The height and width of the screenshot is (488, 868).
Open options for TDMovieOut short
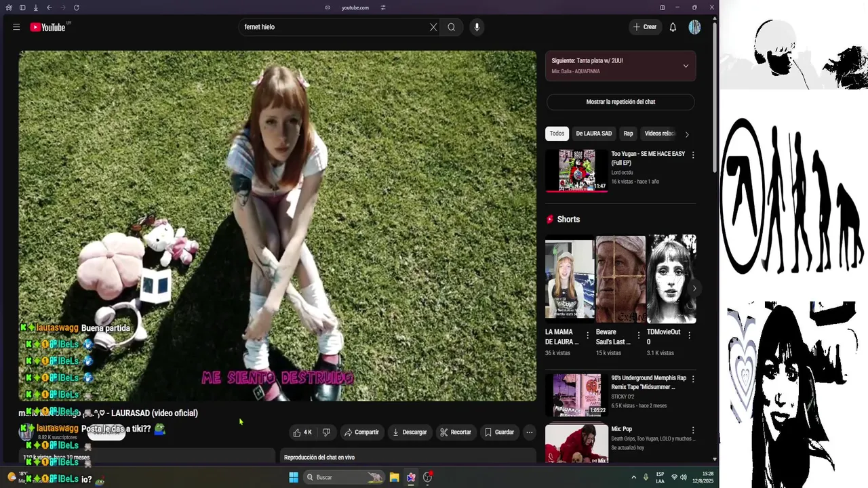(x=689, y=335)
